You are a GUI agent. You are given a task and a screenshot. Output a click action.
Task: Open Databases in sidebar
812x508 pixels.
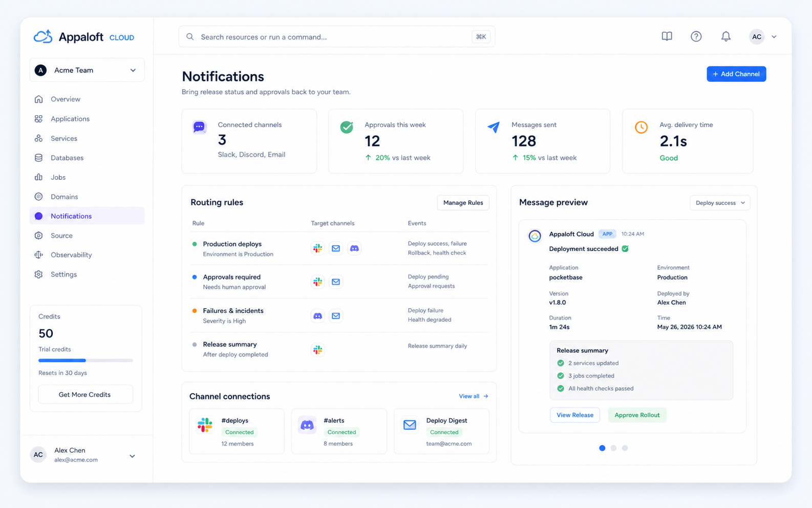coord(87,158)
